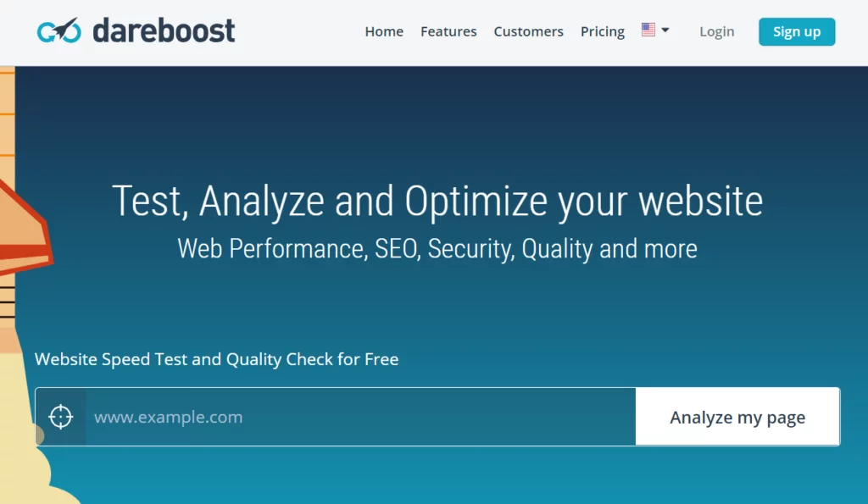Click the small beige circle beside the URL field
The image size is (868, 504).
click(x=39, y=435)
